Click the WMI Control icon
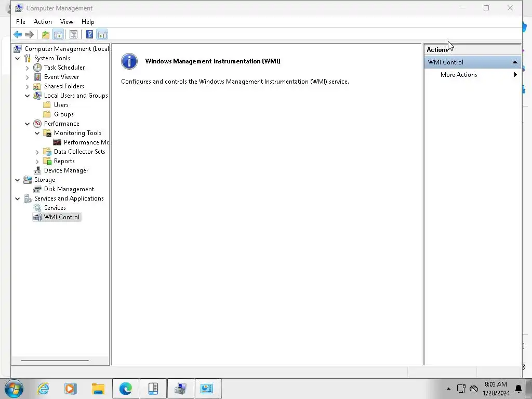 point(37,217)
